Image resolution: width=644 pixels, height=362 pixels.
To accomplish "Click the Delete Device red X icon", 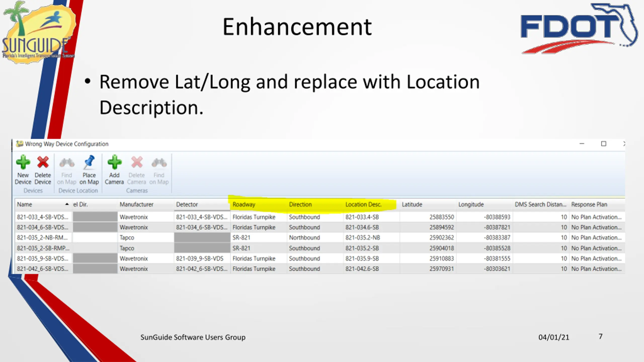I will [43, 162].
